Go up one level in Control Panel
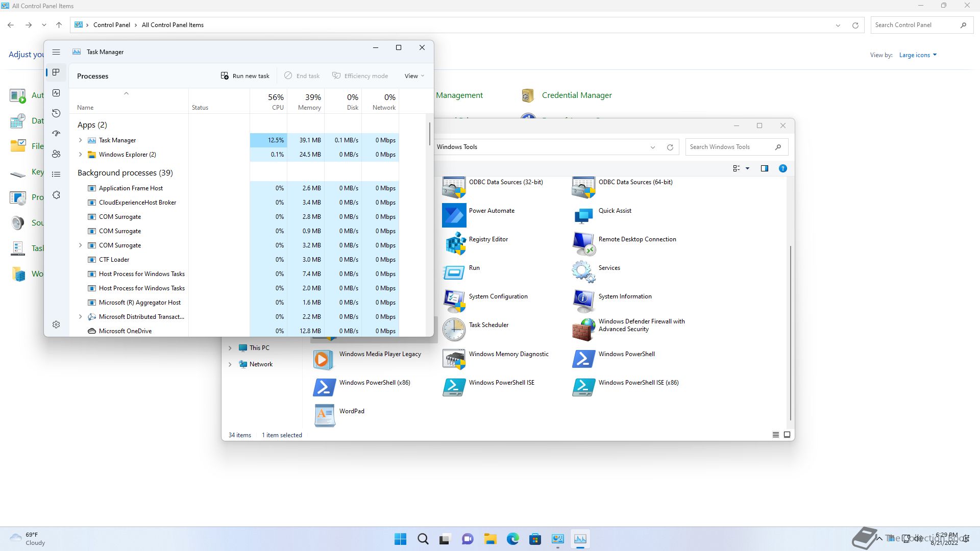 tap(59, 25)
